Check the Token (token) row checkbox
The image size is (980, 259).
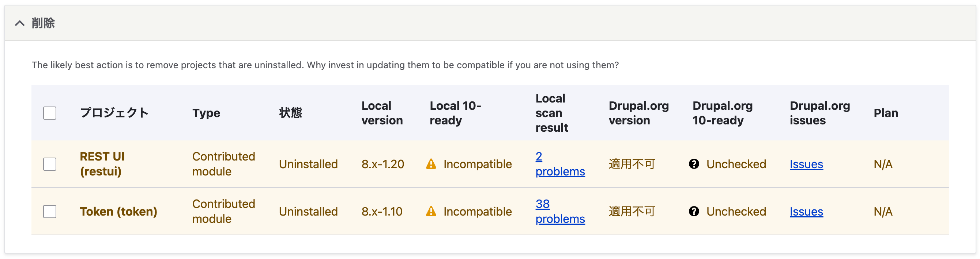[x=50, y=212]
